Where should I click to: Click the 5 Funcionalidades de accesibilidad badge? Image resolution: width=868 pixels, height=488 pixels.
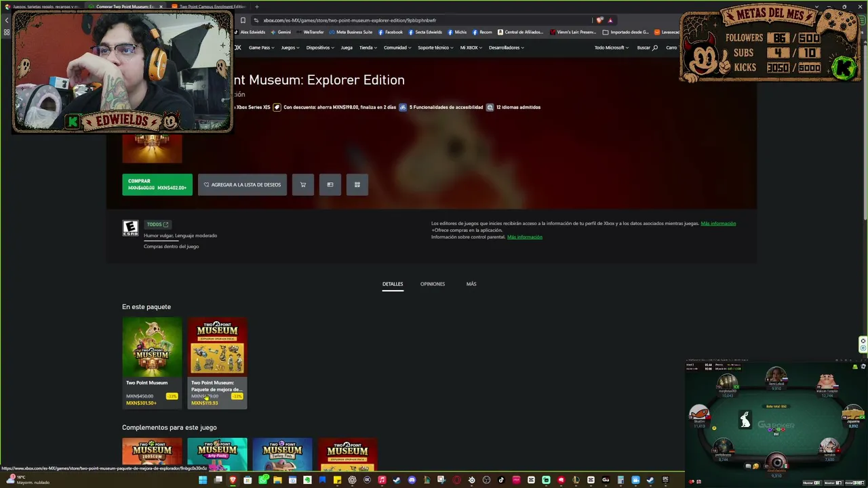441,107
